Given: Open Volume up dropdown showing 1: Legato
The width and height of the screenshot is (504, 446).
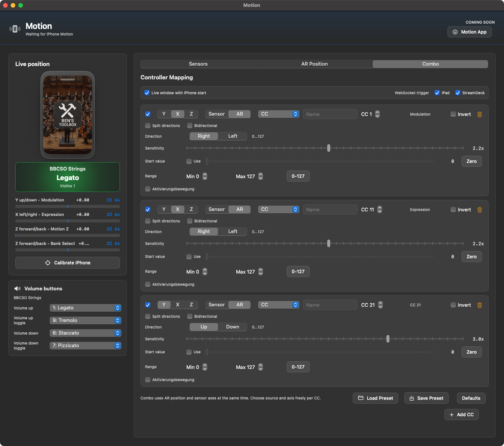Looking at the screenshot, I should pyautogui.click(x=86, y=308).
